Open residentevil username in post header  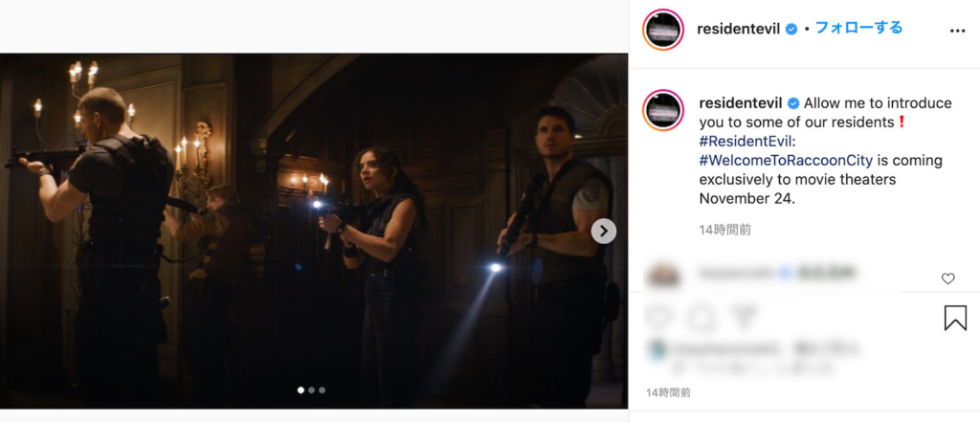[x=738, y=30]
